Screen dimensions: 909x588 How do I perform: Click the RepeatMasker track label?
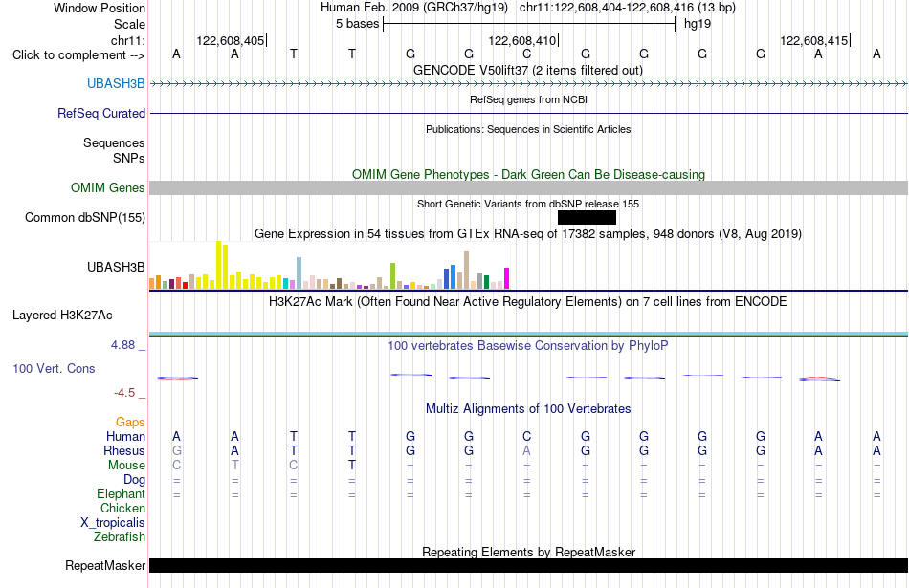105,565
